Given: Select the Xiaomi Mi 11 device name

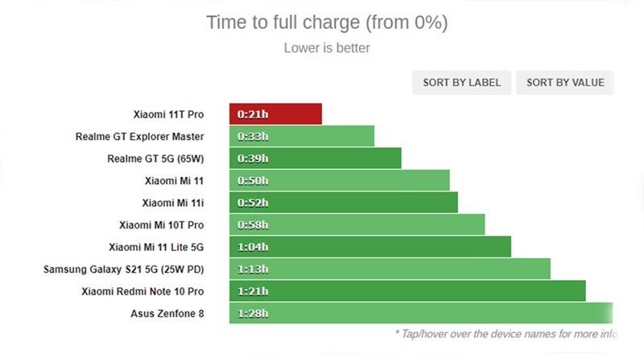Looking at the screenshot, I should coord(175,180).
